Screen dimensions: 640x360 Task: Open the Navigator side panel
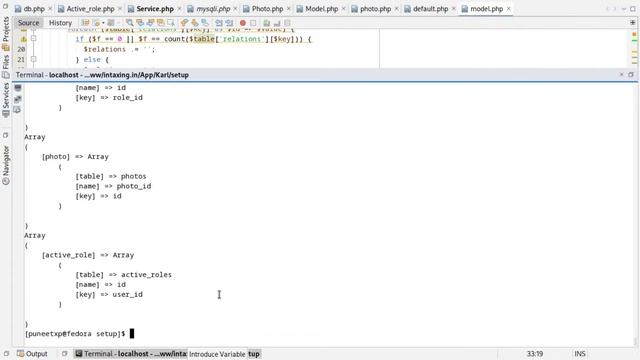click(x=6, y=165)
